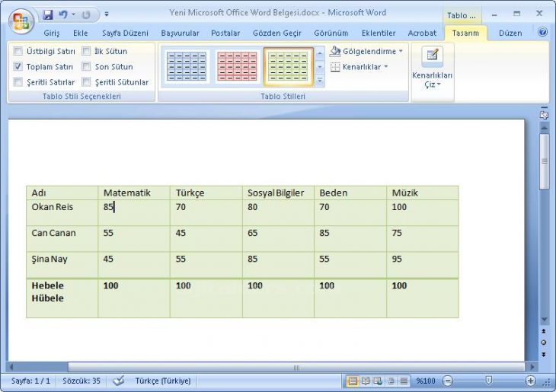Open the Select Browse Object circle button

544,343
